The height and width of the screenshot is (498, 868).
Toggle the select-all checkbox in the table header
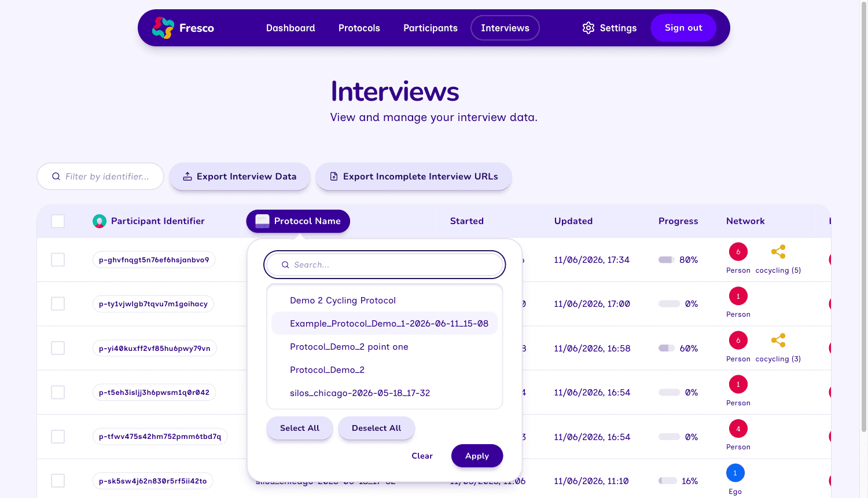coord(58,221)
